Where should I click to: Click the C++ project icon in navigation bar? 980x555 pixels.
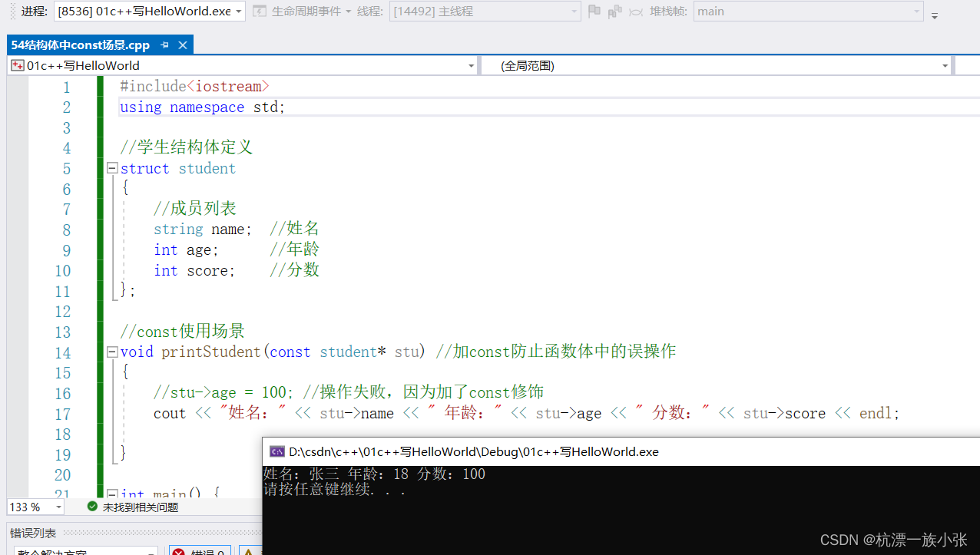click(x=18, y=66)
